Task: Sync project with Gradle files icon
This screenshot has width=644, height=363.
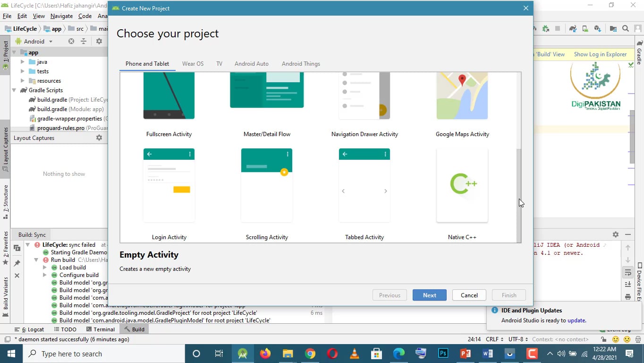Action: [573, 29]
